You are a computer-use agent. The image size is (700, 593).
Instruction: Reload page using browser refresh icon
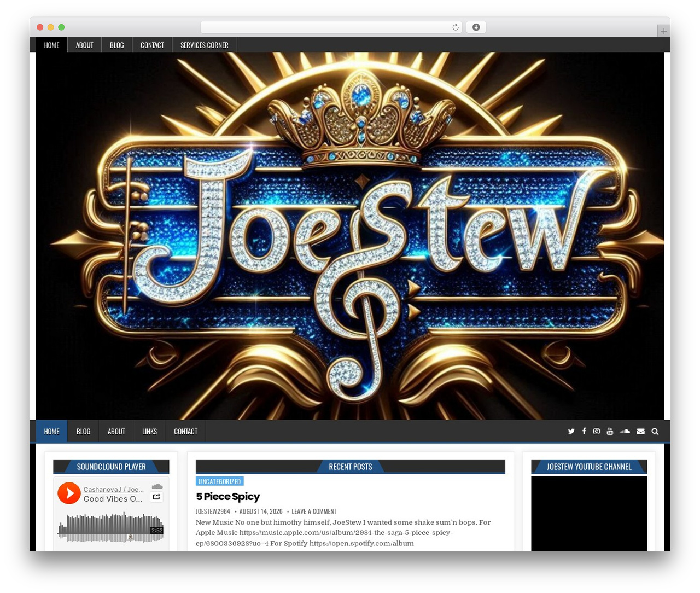(x=456, y=27)
